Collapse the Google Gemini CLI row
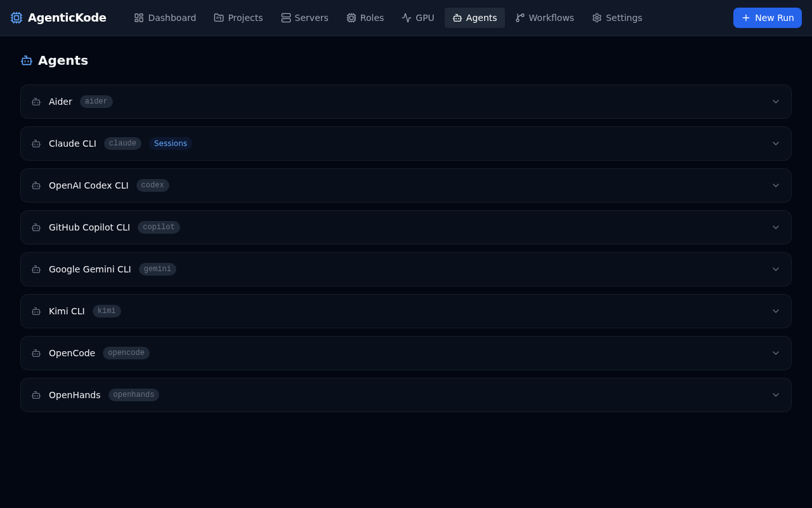 pos(776,269)
